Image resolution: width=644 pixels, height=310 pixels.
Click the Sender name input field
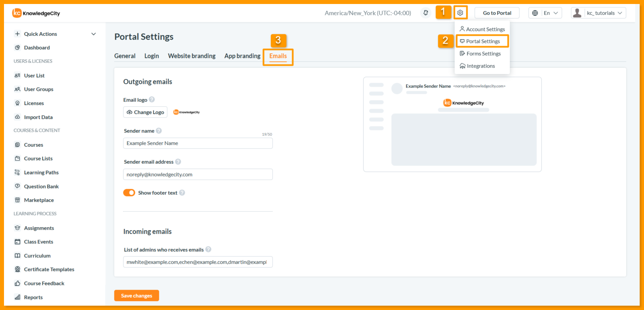pyautogui.click(x=198, y=143)
